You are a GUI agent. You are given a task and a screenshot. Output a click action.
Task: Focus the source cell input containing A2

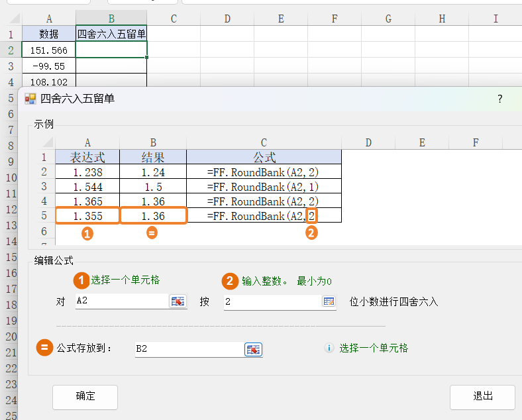click(x=121, y=301)
